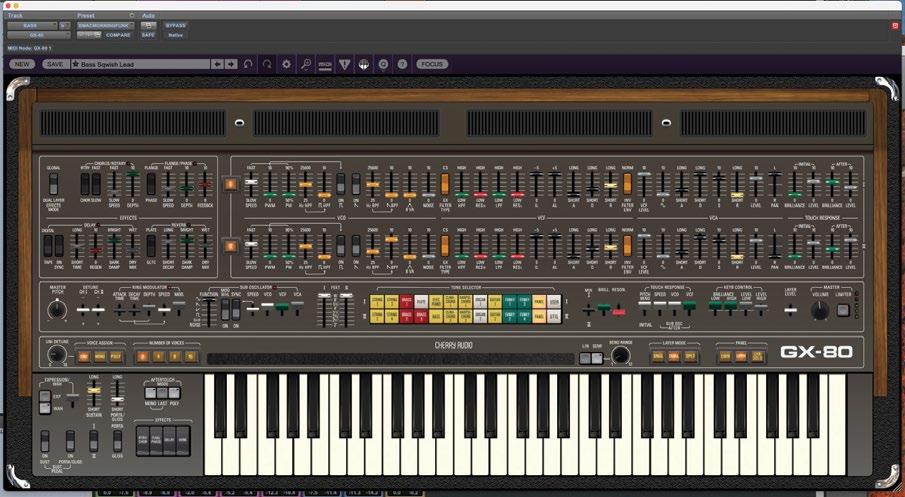905x497 pixels.
Task: Click the UPPER panel button
Action: [741, 357]
